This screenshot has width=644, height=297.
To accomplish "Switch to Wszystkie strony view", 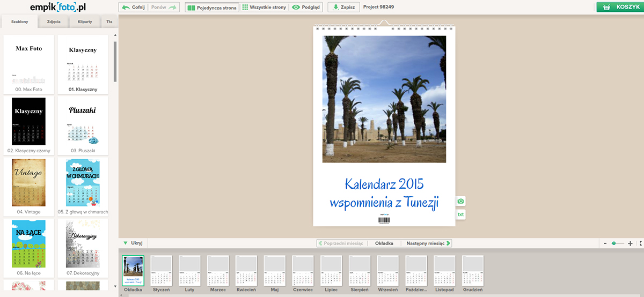I will [264, 8].
